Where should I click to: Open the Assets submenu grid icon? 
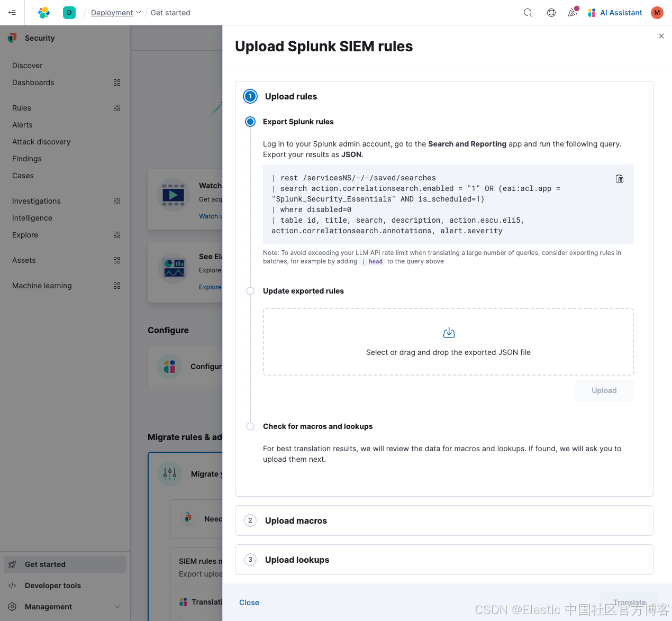pos(117,260)
